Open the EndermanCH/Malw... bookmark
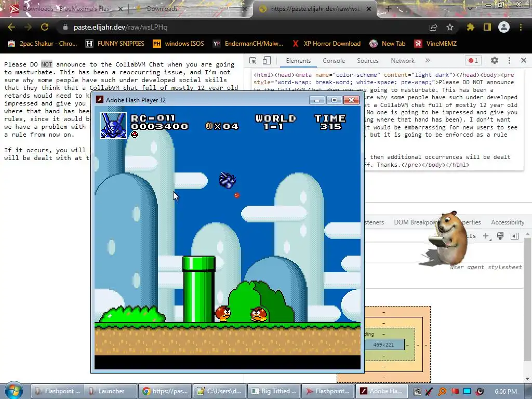This screenshot has width=532, height=399. (x=248, y=44)
